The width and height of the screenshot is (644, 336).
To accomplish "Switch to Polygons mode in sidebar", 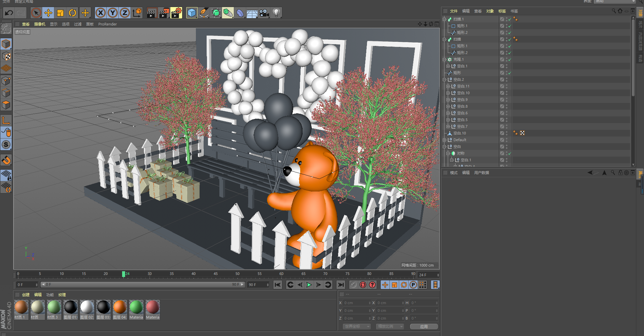I will coord(6,105).
